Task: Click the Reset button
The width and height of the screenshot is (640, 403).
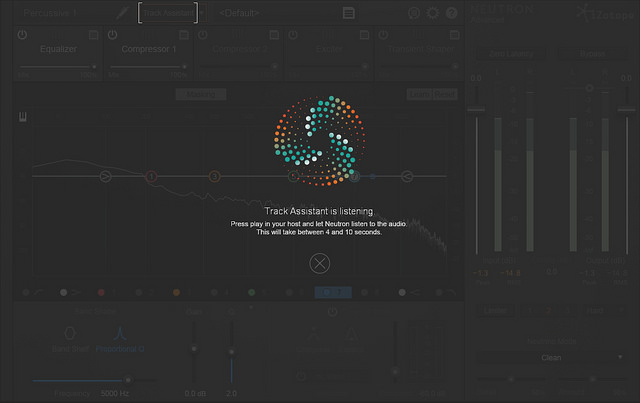Action: [x=444, y=95]
